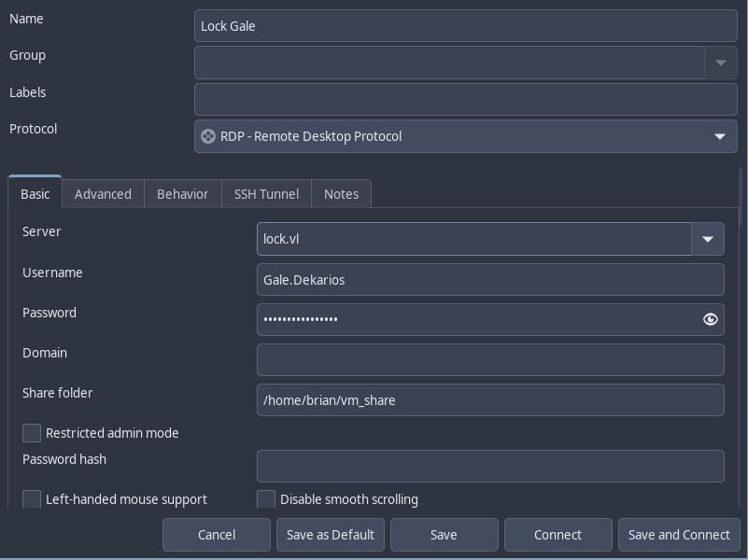
Task: Switch to the Advanced tab
Action: tap(103, 194)
